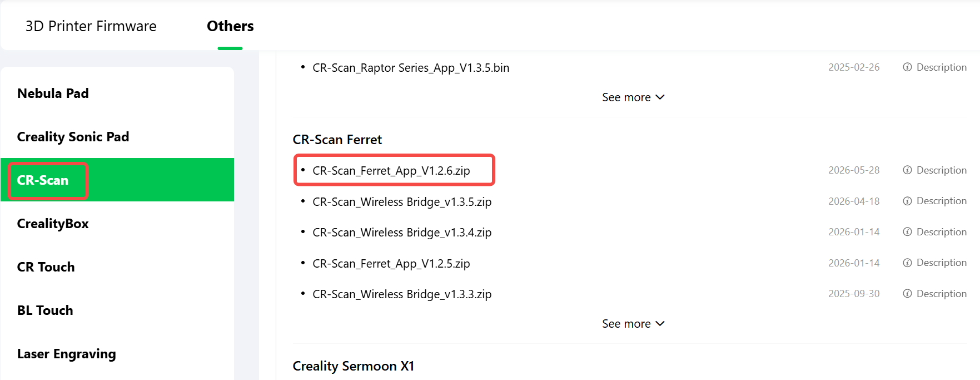The width and height of the screenshot is (980, 380).
Task: Click info icon for CR-Scan_Ferret_App_V1.2.6.zip description
Action: click(x=907, y=170)
